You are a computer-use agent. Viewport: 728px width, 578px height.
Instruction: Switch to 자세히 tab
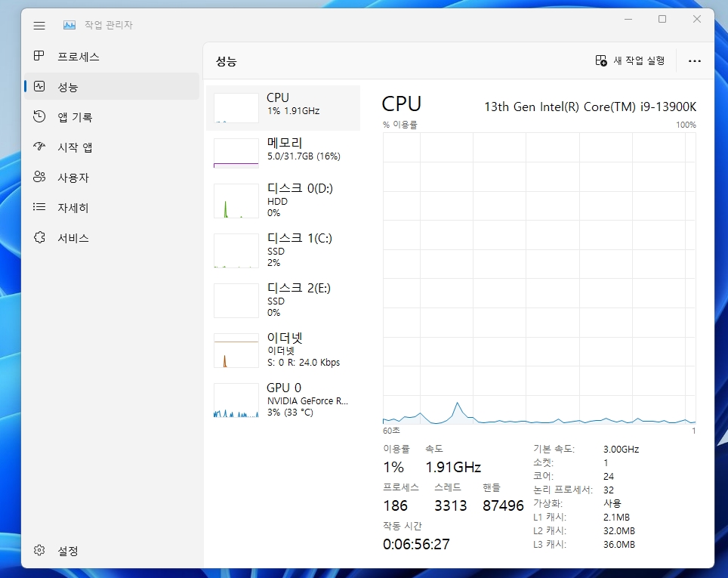tap(112, 207)
